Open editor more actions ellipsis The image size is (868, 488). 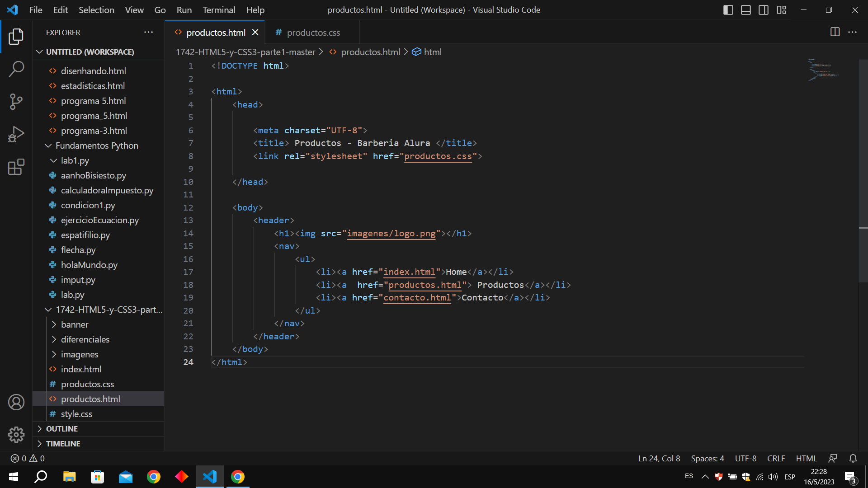click(852, 32)
